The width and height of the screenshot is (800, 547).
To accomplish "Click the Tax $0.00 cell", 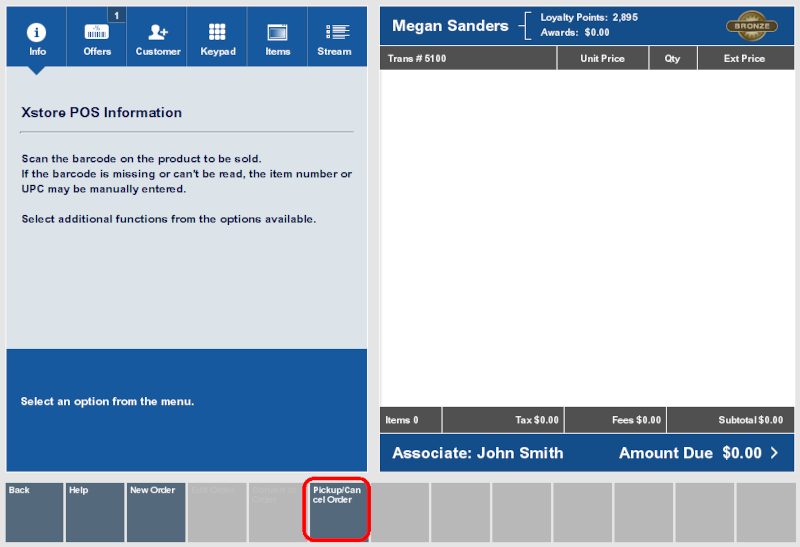I will (503, 420).
